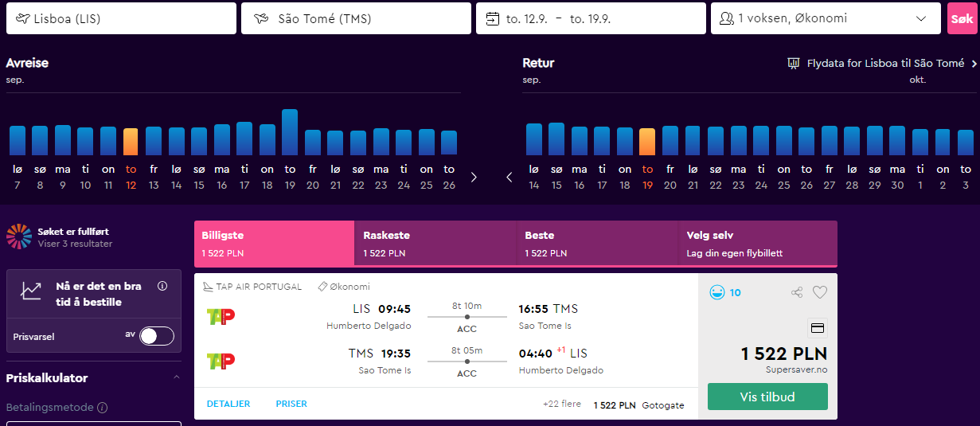The width and height of the screenshot is (980, 426).
Task: Click the share icon on flight card
Action: 797,293
